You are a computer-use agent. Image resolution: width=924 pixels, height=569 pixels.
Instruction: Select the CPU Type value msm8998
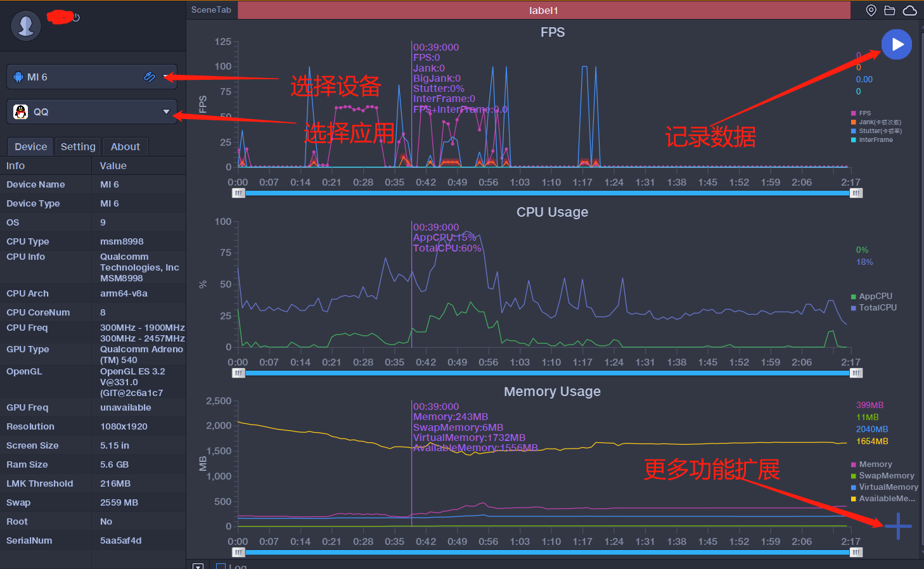(x=122, y=241)
